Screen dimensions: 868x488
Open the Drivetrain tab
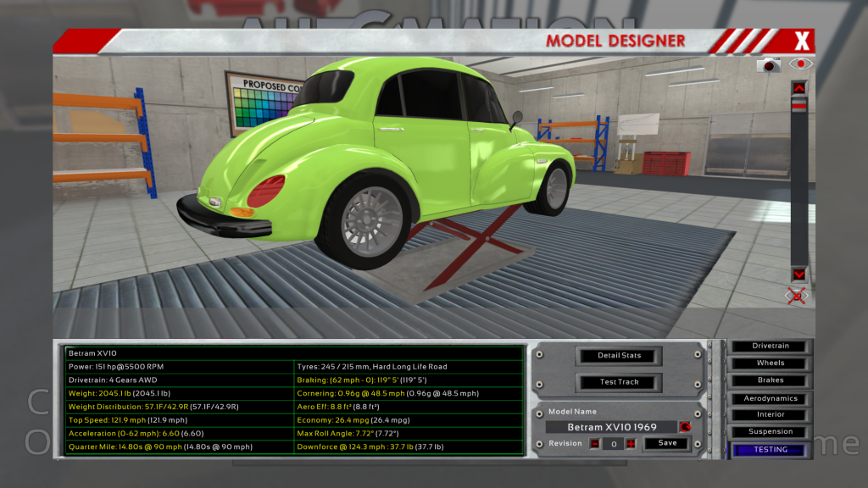click(x=771, y=346)
